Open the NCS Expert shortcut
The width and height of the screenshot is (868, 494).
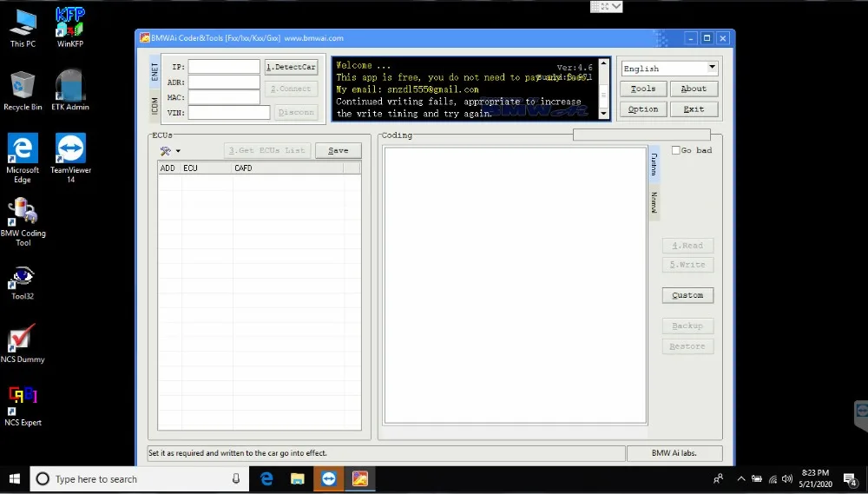pyautogui.click(x=23, y=406)
